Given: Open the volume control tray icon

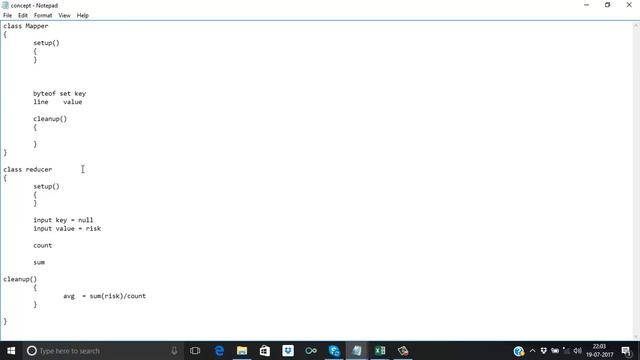Looking at the screenshot, I should [x=577, y=351].
